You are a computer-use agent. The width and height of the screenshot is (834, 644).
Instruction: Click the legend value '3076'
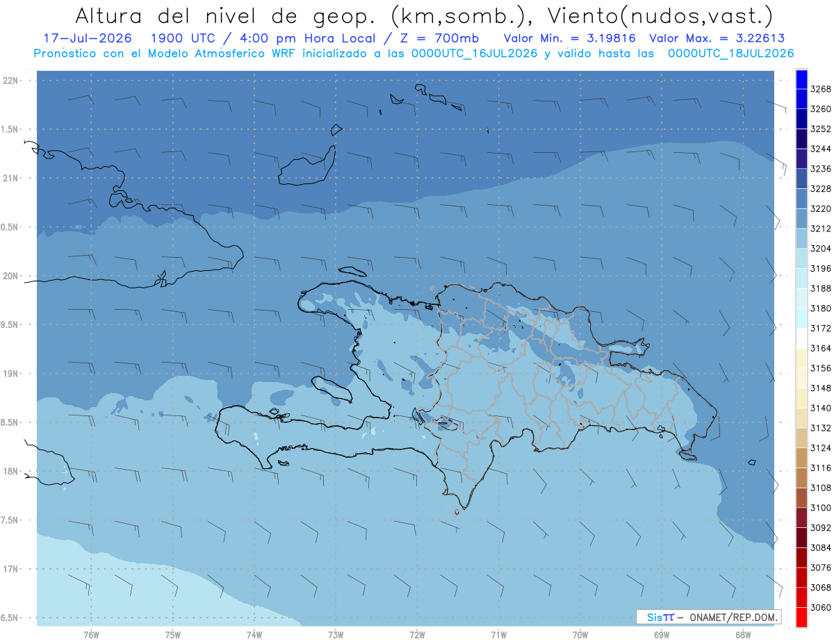click(x=821, y=568)
